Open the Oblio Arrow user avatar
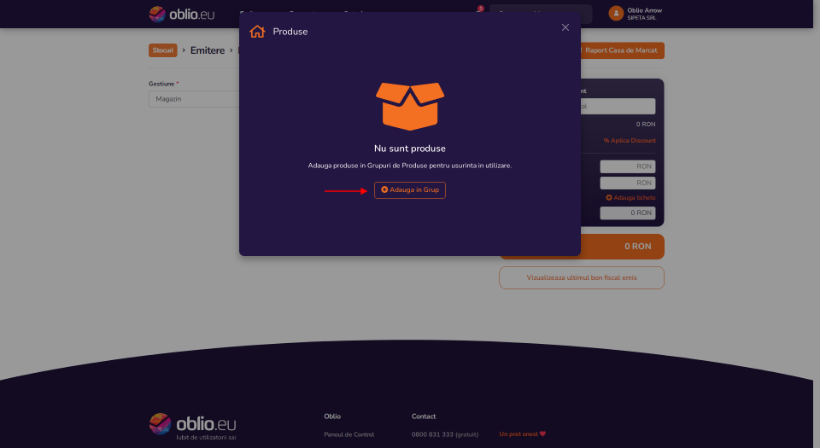Screen dimensions: 820x448 (616, 14)
